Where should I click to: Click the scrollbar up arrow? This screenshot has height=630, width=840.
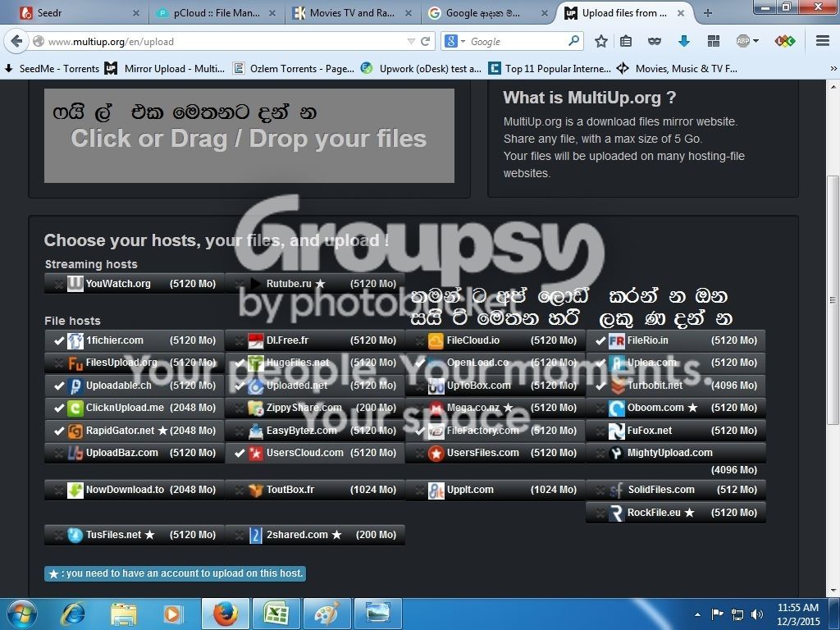tap(833, 87)
